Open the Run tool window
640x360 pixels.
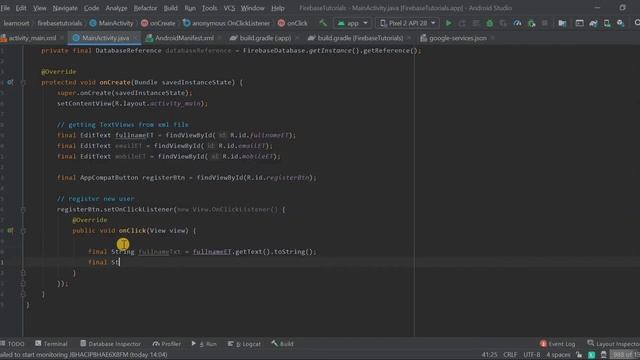[x=204, y=344]
